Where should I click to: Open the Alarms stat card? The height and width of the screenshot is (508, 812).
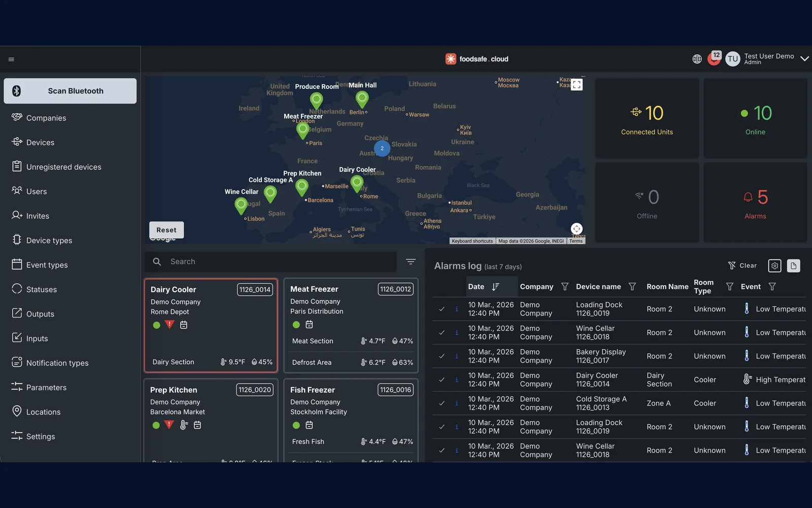755,202
